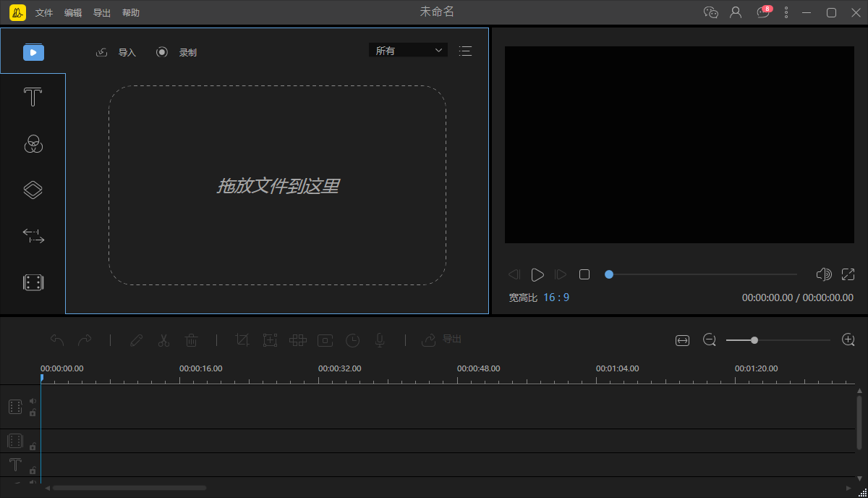Image resolution: width=868 pixels, height=498 pixels.
Task: Click the 导入 import button
Action: point(116,52)
